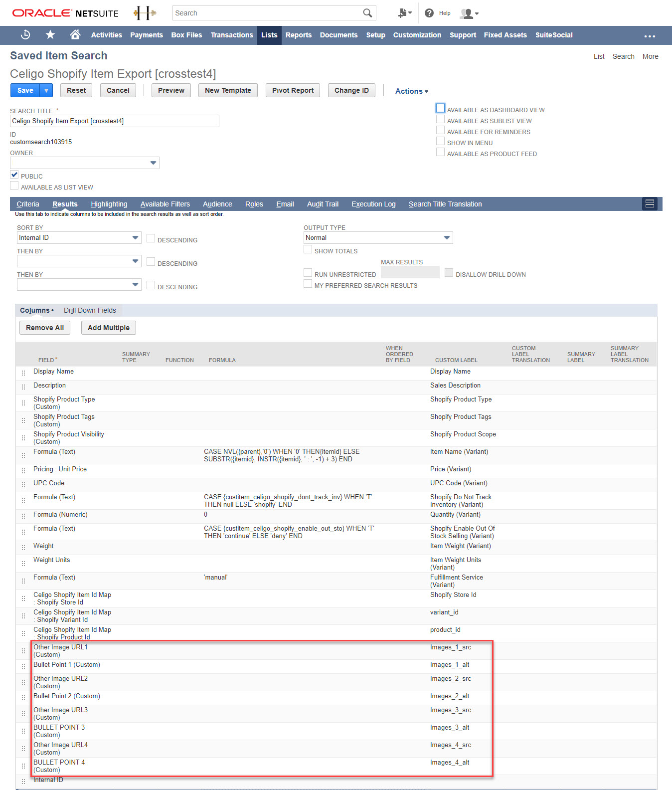672x790 pixels.
Task: Grab the Weight Units row handle
Action: pos(23,564)
